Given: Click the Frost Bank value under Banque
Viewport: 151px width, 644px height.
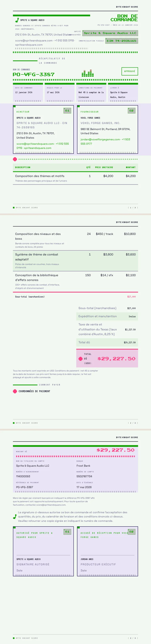Looking at the screenshot, I should pos(83,466).
